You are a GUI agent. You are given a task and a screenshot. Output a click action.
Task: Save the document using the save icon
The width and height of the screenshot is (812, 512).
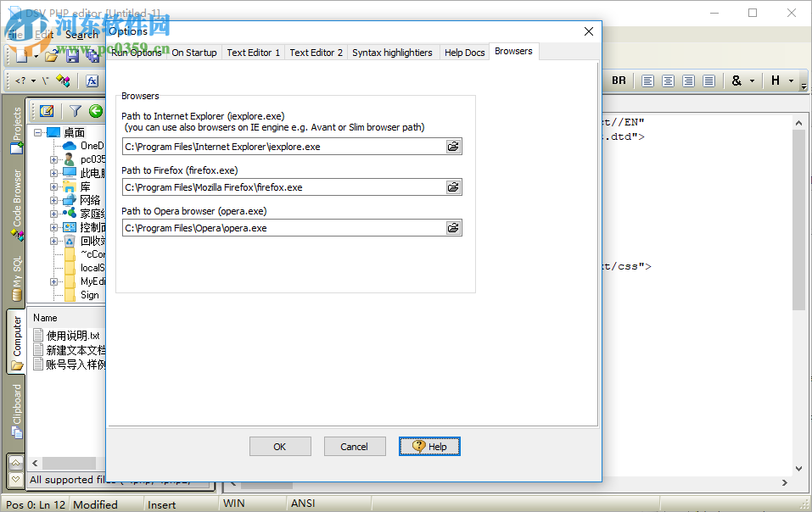[72, 55]
